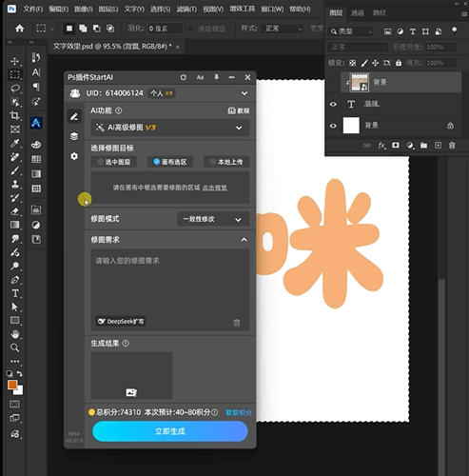Toggle the anti-alias checkbox in options bar
Screen dimensions: 469x476
191,29
